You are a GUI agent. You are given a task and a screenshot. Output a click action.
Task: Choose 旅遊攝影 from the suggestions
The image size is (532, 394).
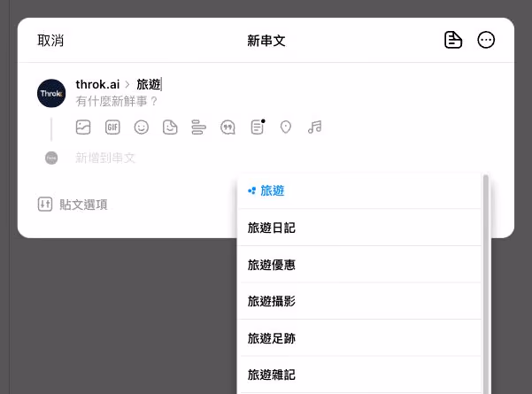[359, 301]
